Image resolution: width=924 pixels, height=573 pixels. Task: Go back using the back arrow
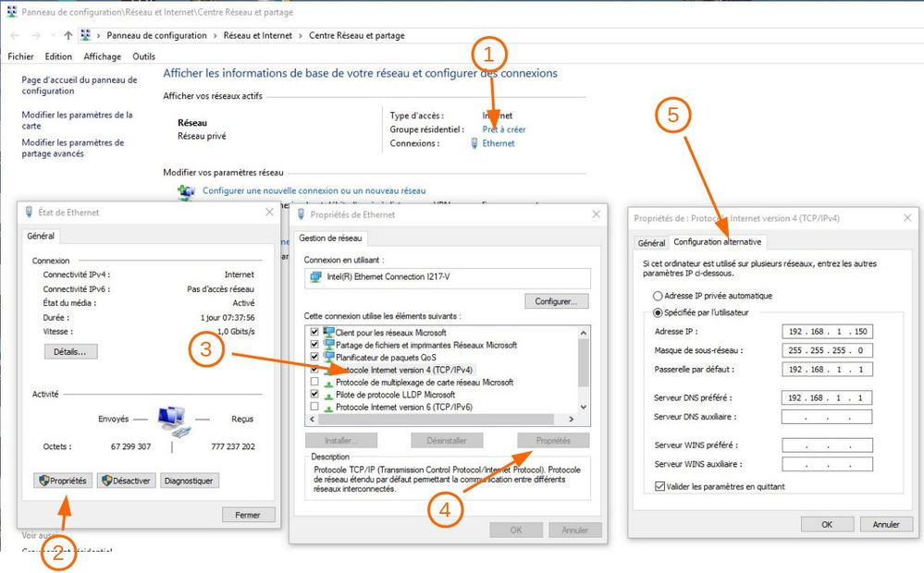pos(16,35)
